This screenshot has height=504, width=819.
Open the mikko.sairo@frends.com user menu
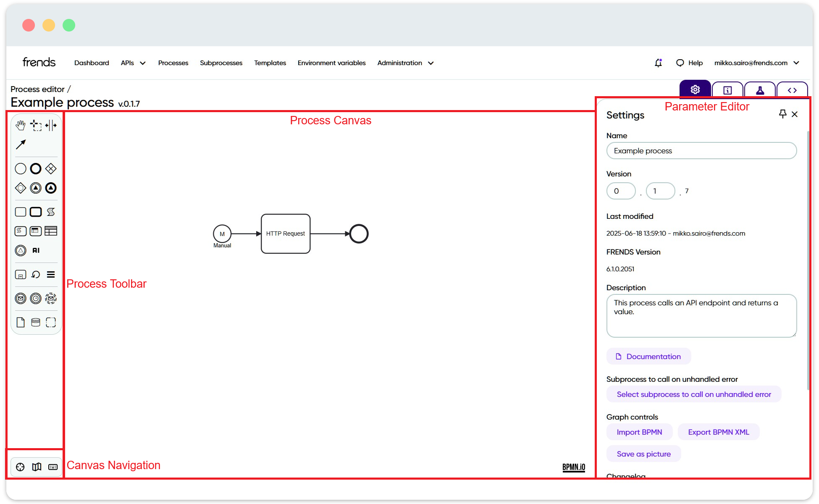click(x=756, y=63)
